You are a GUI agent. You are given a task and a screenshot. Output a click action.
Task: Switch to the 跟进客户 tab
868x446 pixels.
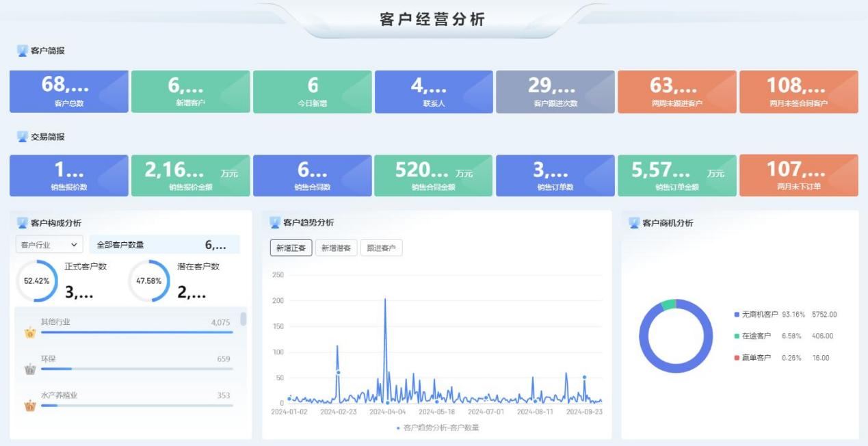381,248
